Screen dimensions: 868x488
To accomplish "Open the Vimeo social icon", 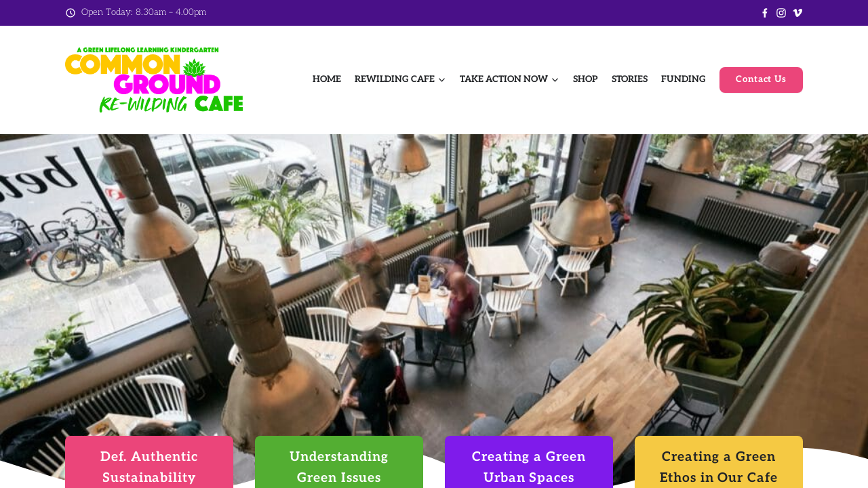I will pyautogui.click(x=797, y=13).
